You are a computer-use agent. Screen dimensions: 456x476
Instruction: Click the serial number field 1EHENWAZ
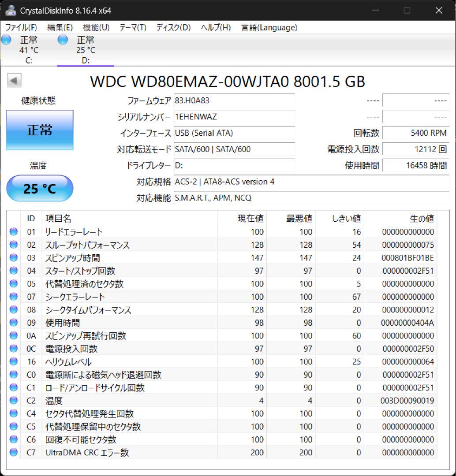point(234,116)
